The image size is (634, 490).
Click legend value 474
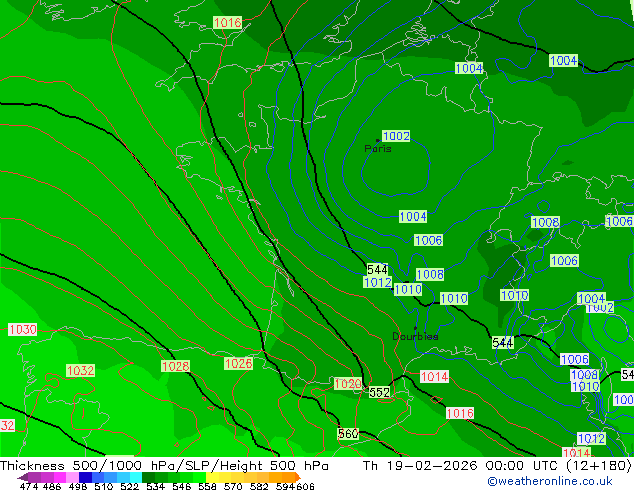[28, 486]
